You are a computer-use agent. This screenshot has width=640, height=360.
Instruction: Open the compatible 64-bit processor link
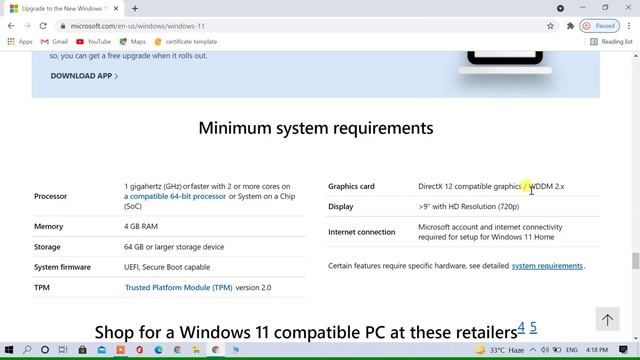[x=178, y=196]
